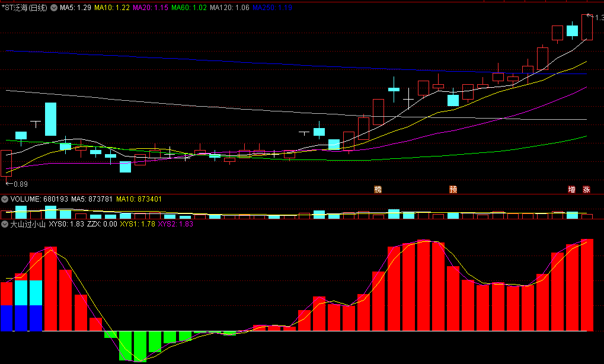604x364 pixels.
Task: Select the last red bar in 大山过小山 histogram
Action: click(x=587, y=285)
